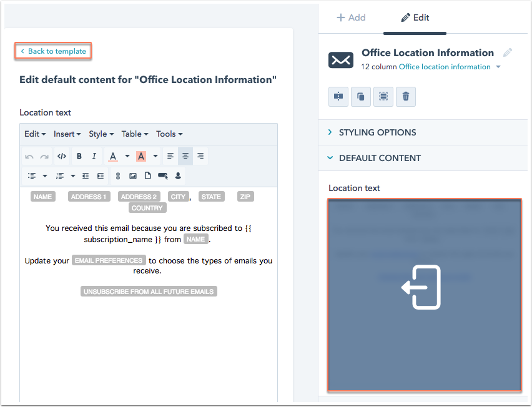Image resolution: width=532 pixels, height=407 pixels.
Task: Click the personalization token person icon
Action: point(179,176)
